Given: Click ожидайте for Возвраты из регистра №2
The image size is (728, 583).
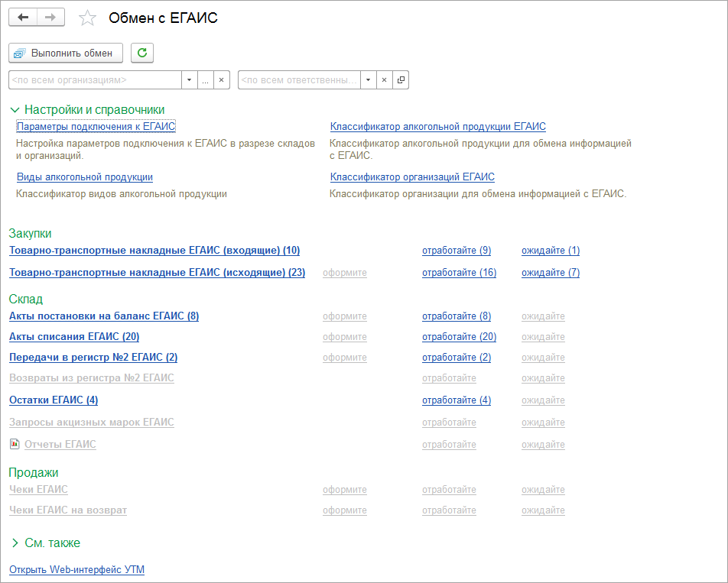Looking at the screenshot, I should (x=543, y=378).
